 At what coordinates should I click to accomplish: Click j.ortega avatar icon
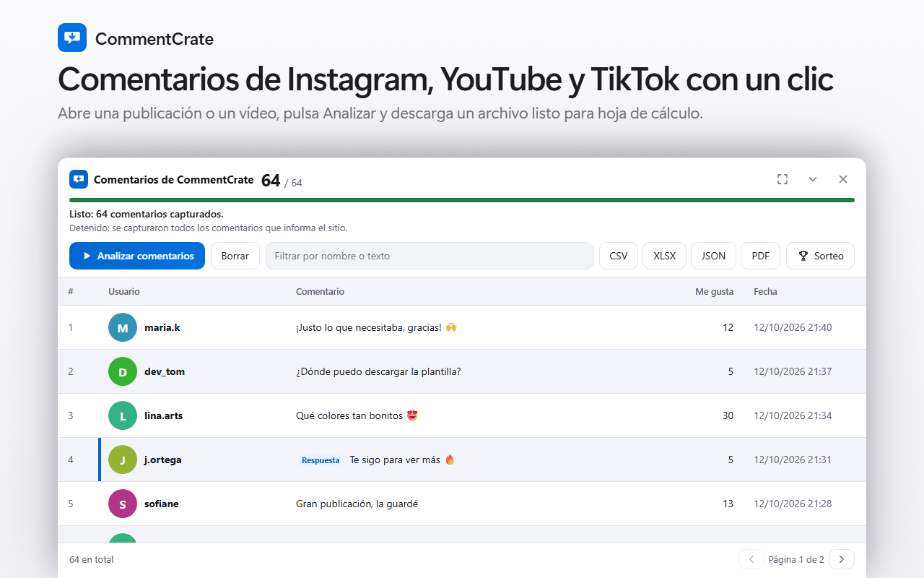point(123,460)
